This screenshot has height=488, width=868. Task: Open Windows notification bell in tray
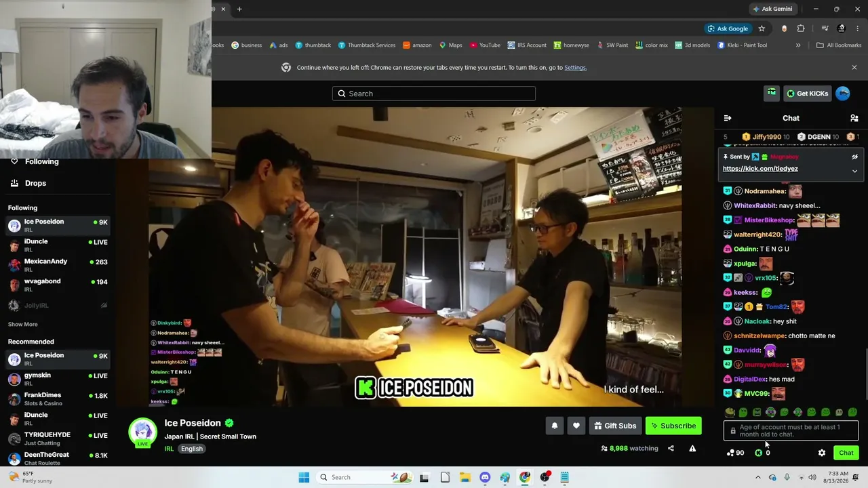[x=856, y=477]
